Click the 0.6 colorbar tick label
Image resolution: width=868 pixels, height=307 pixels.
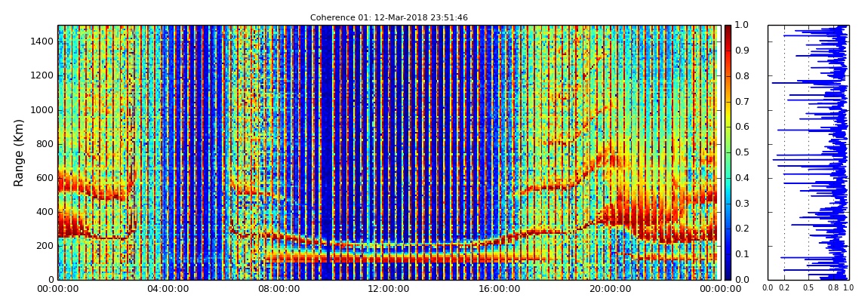[740, 127]
